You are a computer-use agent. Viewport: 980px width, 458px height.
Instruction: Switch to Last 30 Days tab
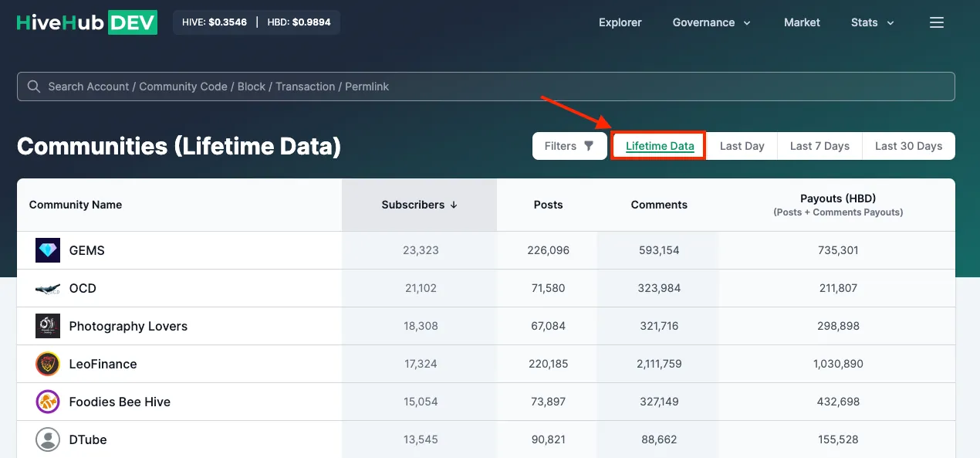[x=909, y=146]
